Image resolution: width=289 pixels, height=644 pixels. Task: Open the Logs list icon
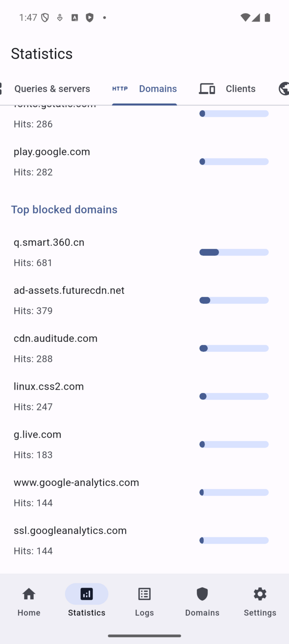click(x=144, y=594)
